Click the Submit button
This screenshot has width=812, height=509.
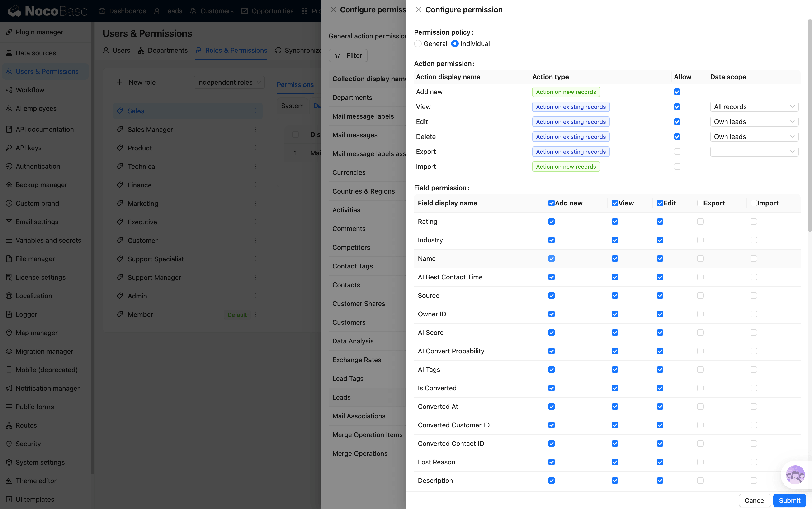pyautogui.click(x=789, y=500)
